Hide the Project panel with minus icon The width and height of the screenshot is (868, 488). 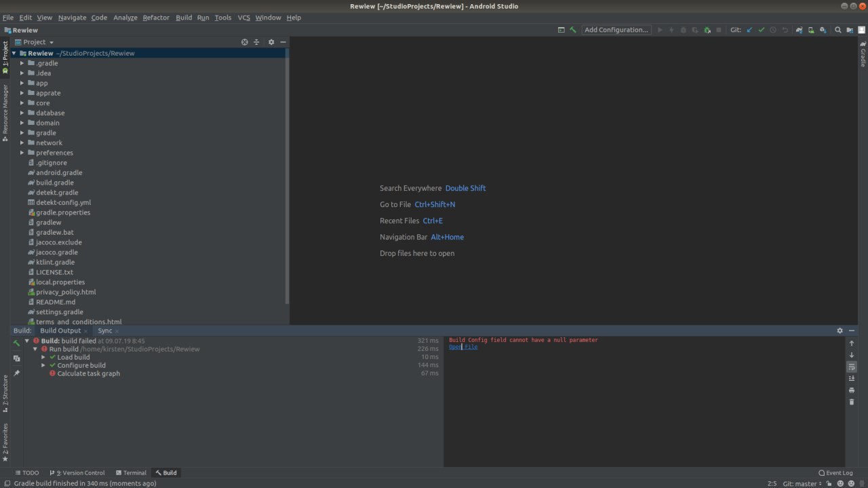point(283,42)
